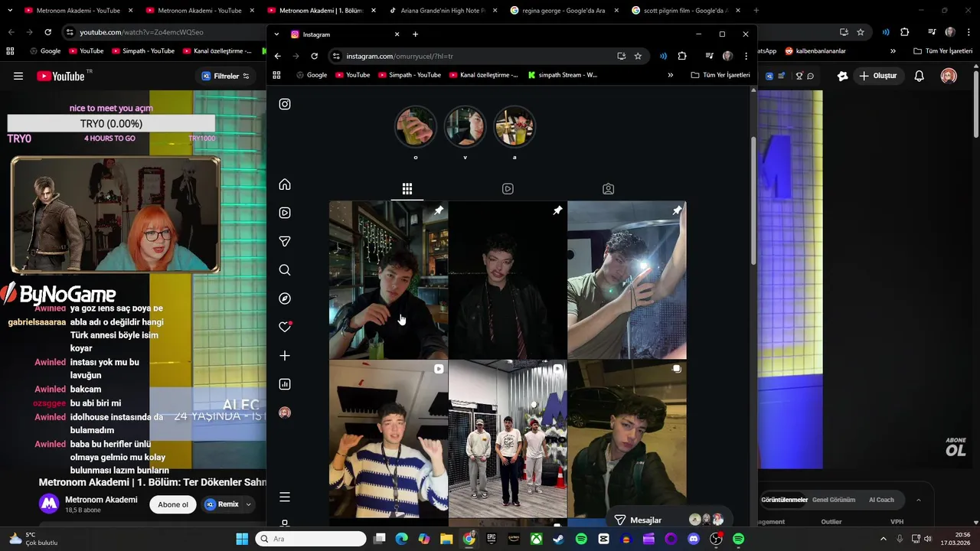Switch to the tagged photos tab
Viewport: 980px width, 551px height.
(608, 189)
